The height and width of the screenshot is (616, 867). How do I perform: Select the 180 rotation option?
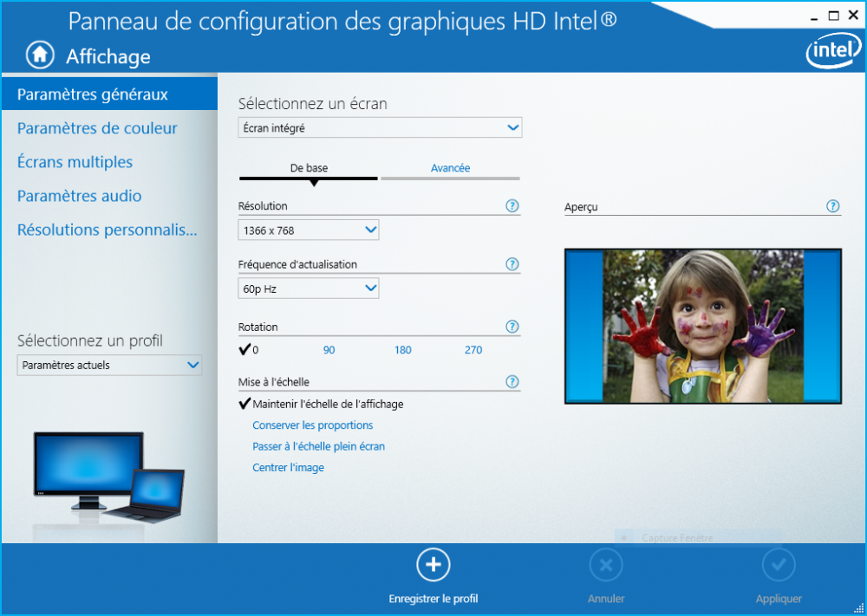(402, 350)
